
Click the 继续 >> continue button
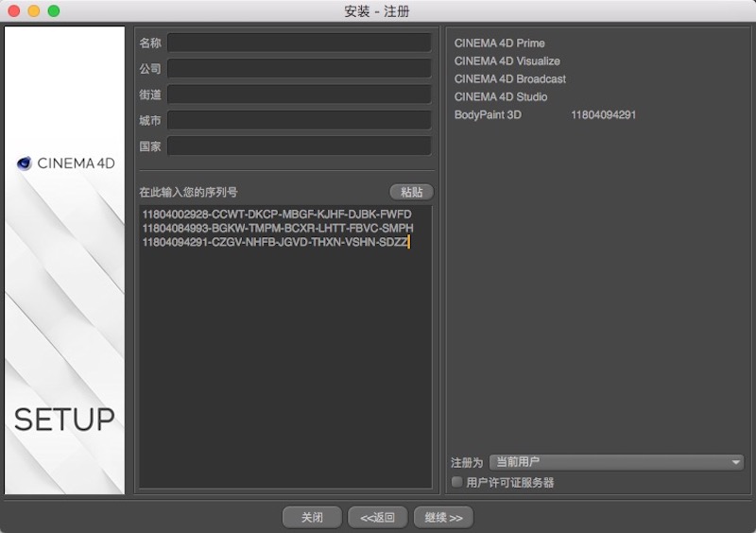point(443,518)
